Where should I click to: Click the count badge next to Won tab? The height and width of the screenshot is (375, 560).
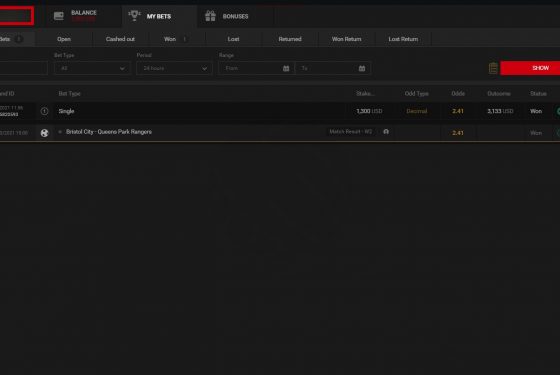pos(185,39)
